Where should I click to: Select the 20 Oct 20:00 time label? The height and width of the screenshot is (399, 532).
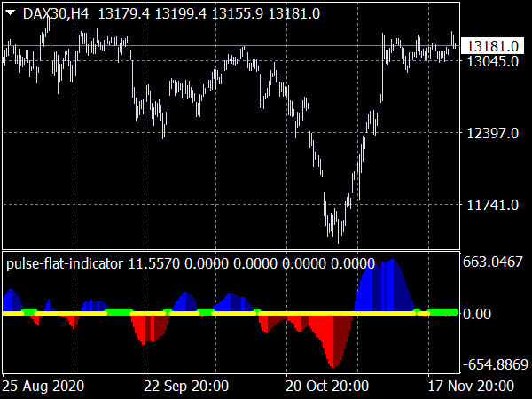click(x=327, y=386)
